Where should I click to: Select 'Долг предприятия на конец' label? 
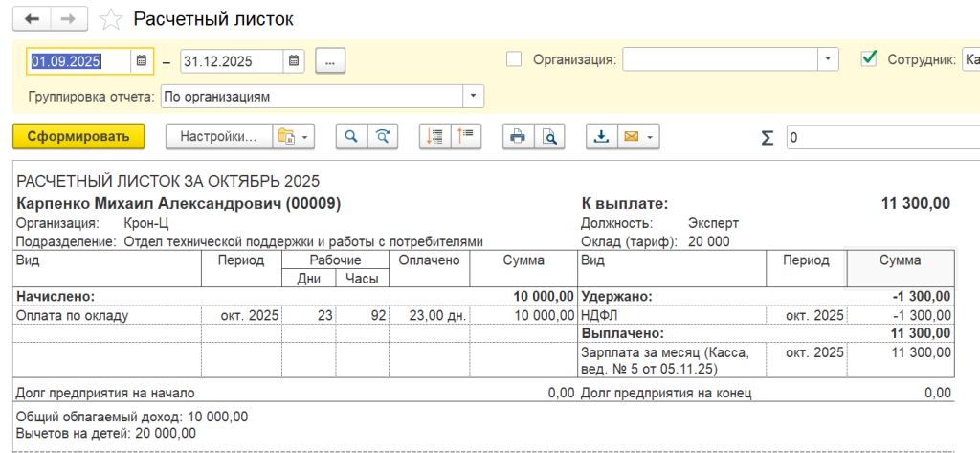666,393
